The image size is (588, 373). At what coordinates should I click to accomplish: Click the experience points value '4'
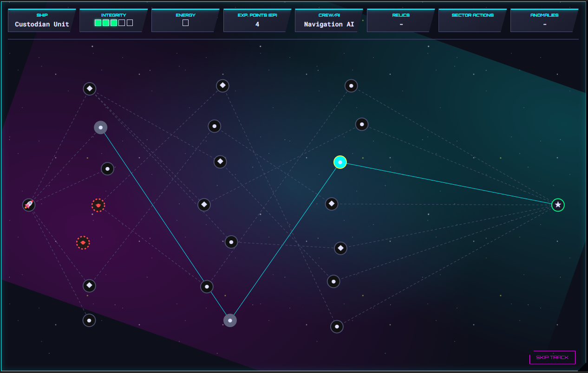[257, 24]
